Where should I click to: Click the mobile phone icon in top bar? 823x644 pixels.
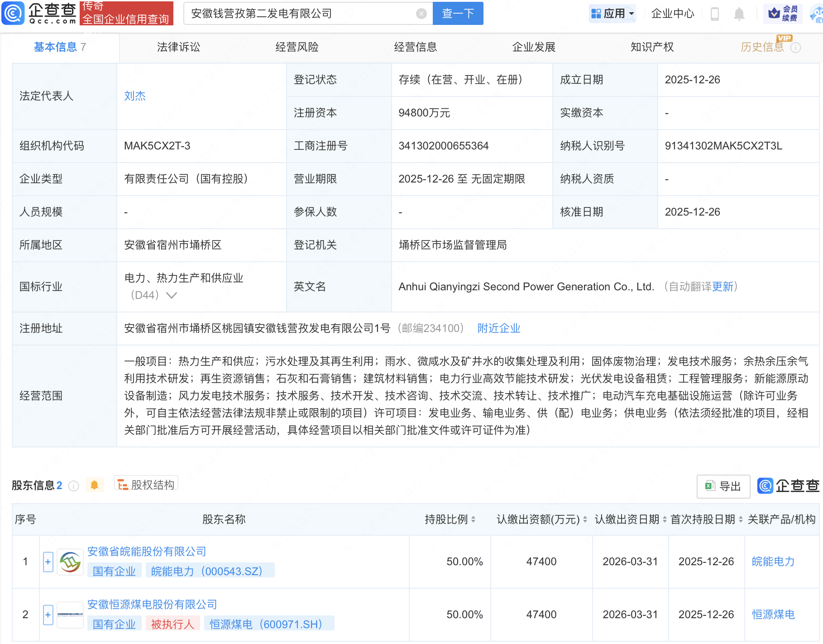click(x=715, y=13)
